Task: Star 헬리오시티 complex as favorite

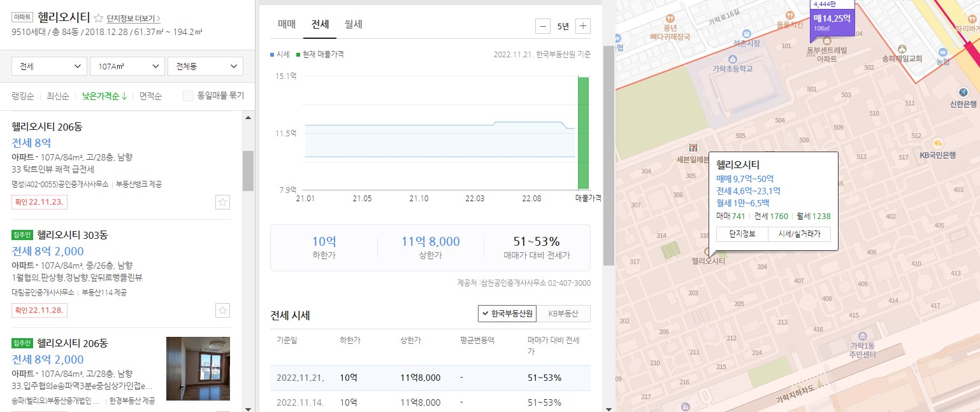Action: point(98,18)
